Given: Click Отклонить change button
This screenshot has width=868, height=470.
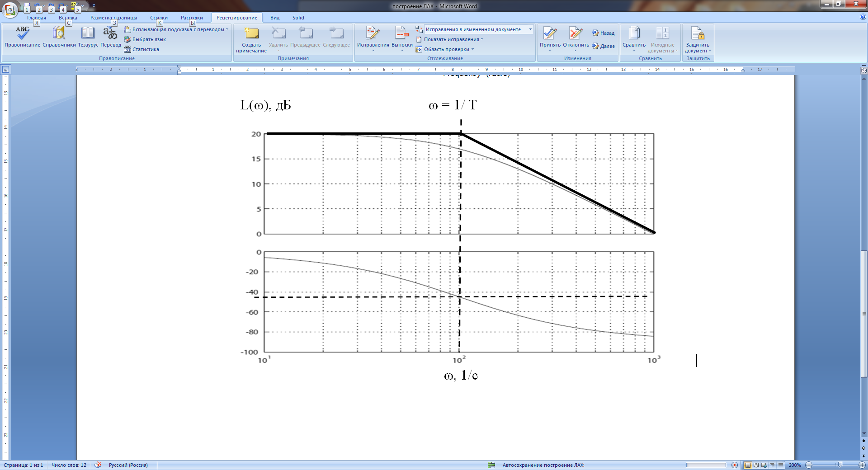Looking at the screenshot, I should click(576, 39).
